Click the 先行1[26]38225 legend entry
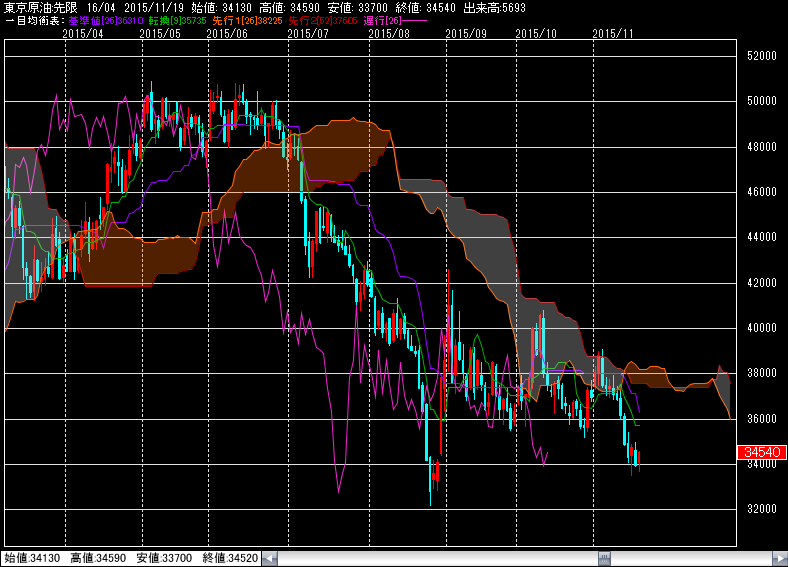The height and width of the screenshot is (567, 788). pos(247,21)
